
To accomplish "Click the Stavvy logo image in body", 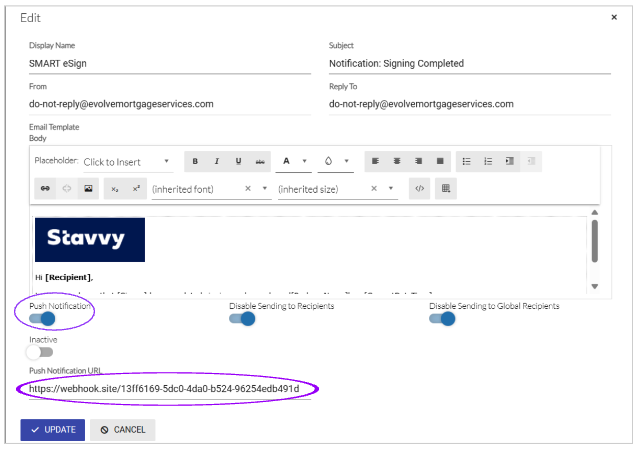I will click(90, 240).
